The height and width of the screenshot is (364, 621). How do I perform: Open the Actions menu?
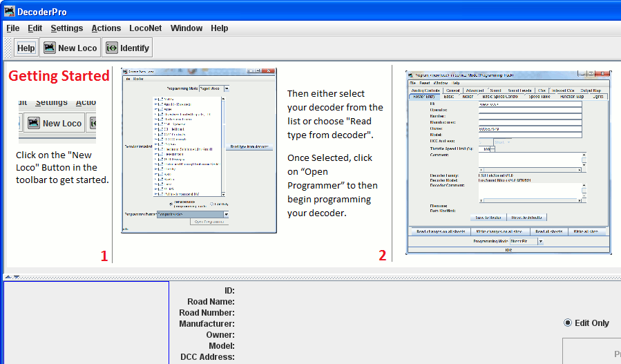tap(106, 28)
